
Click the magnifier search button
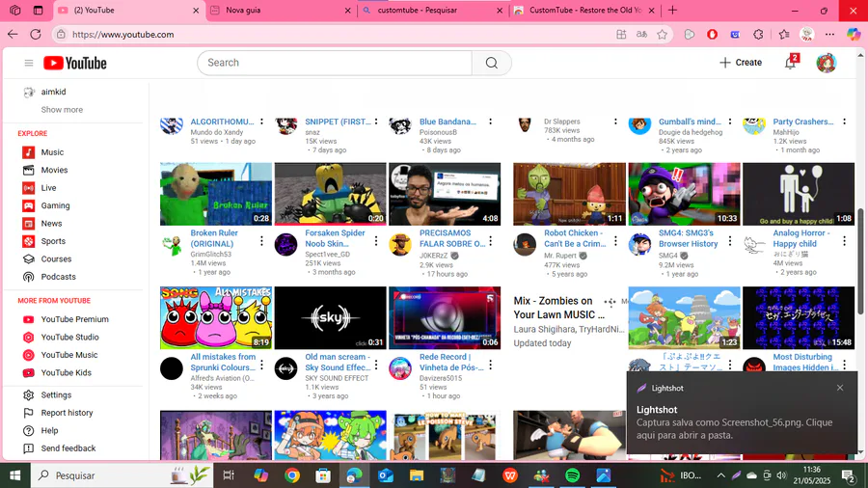click(492, 63)
